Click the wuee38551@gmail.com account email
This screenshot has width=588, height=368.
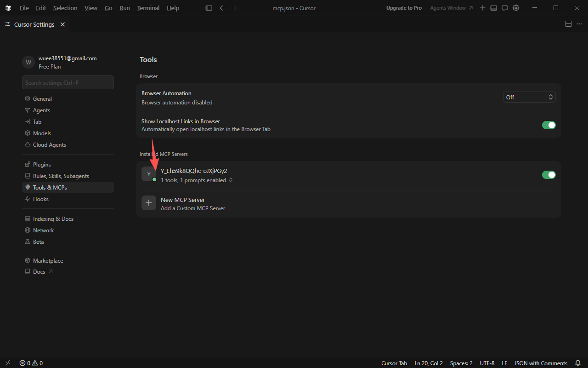click(x=68, y=58)
